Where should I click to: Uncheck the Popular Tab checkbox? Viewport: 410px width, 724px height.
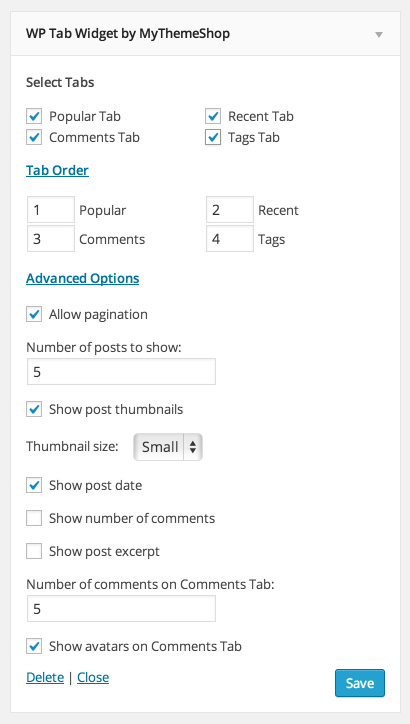(x=34, y=116)
